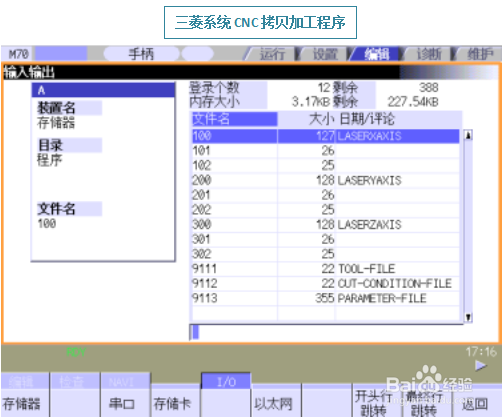
Task: Click the A device header bar
Action: 103,90
